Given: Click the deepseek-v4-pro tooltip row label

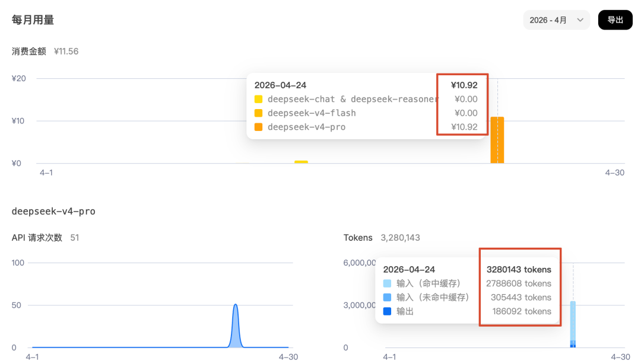Looking at the screenshot, I should [x=307, y=127].
